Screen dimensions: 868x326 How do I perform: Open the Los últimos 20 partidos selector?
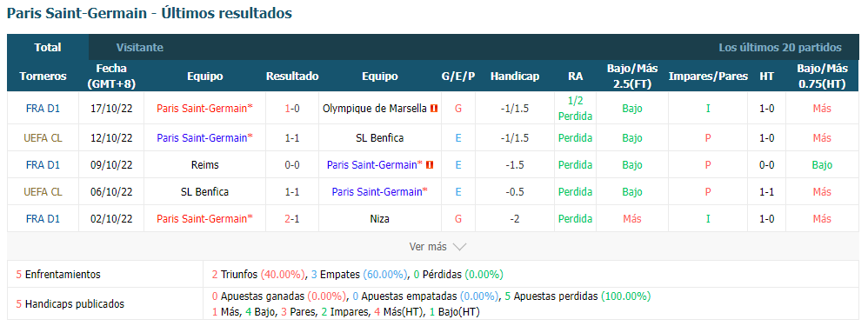click(780, 48)
